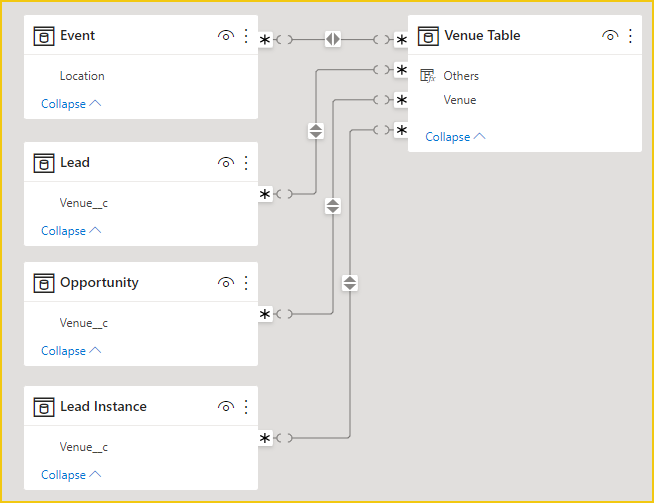Collapse the Venue Table card
Screen dimensions: 654x503
point(455,137)
